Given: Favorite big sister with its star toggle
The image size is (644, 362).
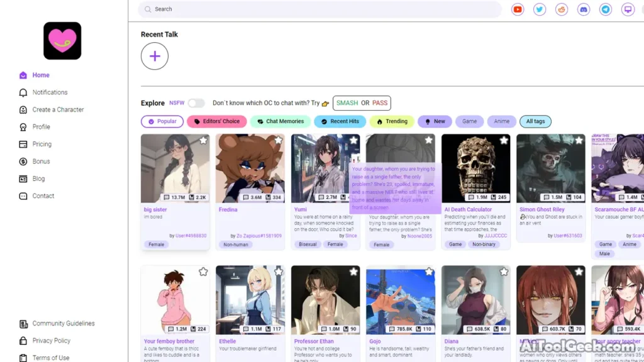Looking at the screenshot, I should point(203,140).
